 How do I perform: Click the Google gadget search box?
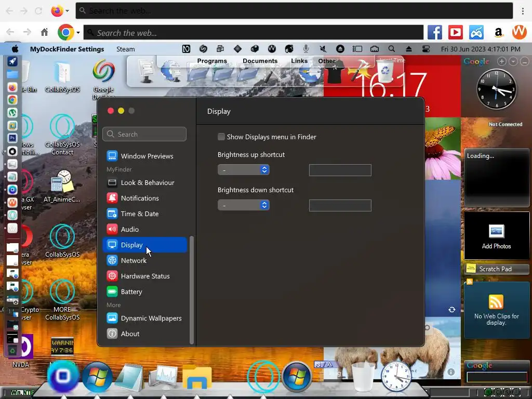click(497, 377)
